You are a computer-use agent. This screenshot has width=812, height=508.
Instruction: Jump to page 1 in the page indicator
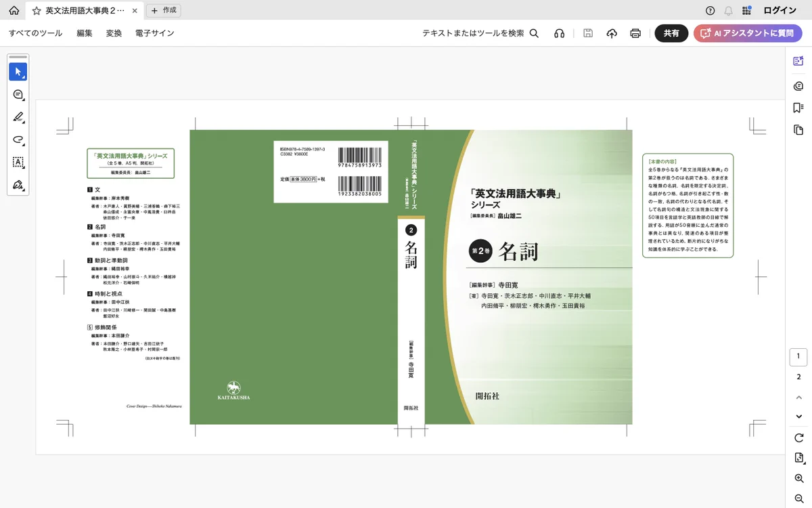798,356
